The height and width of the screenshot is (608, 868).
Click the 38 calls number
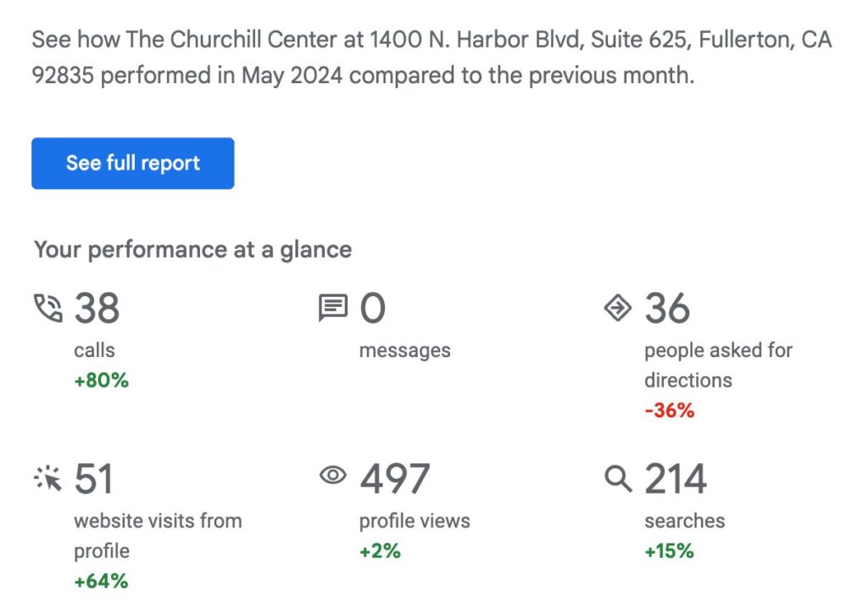click(x=97, y=309)
